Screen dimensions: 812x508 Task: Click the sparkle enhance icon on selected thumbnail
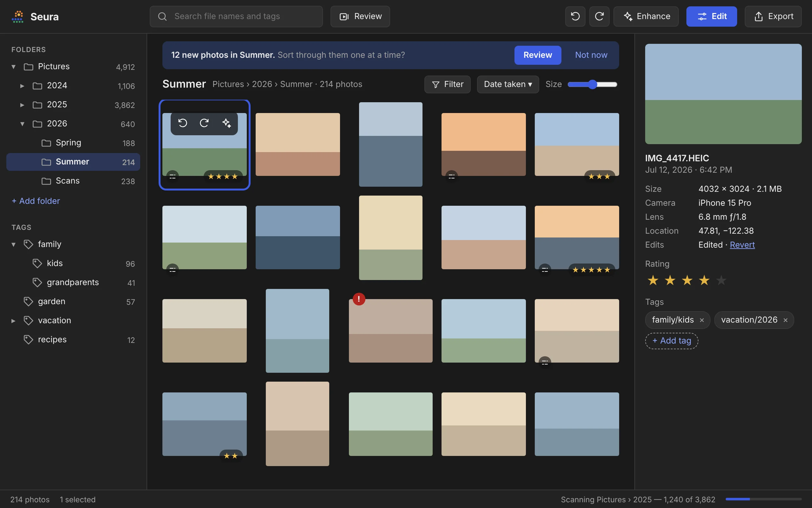click(226, 123)
